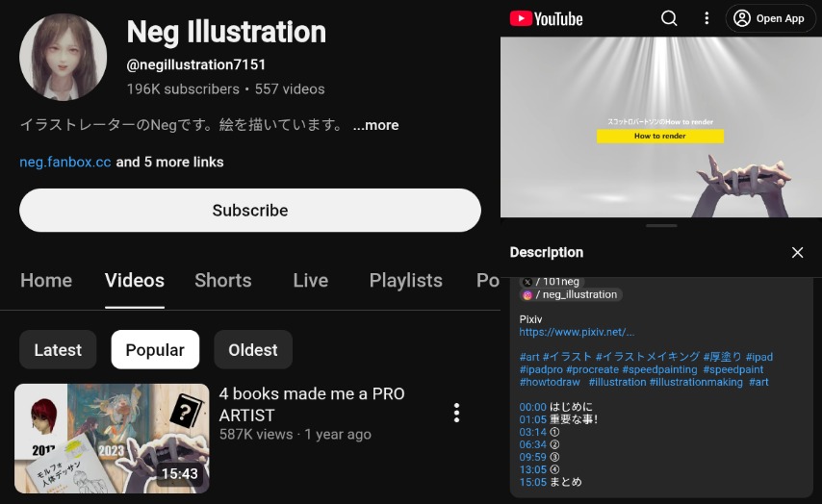822x504 pixels.
Task: Switch to the Home tab
Action: (46, 280)
